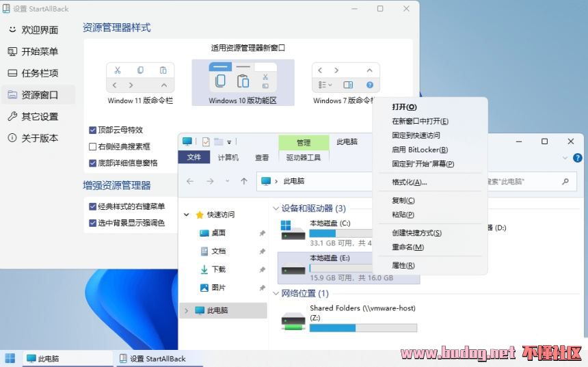Choose 格式化(A)... from context menu
The height and width of the screenshot is (367, 588).
[409, 182]
